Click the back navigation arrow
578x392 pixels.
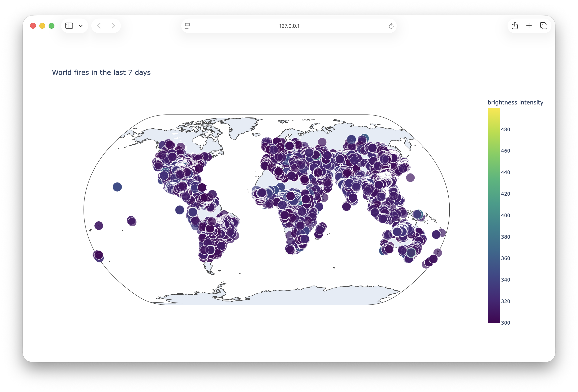[99, 26]
